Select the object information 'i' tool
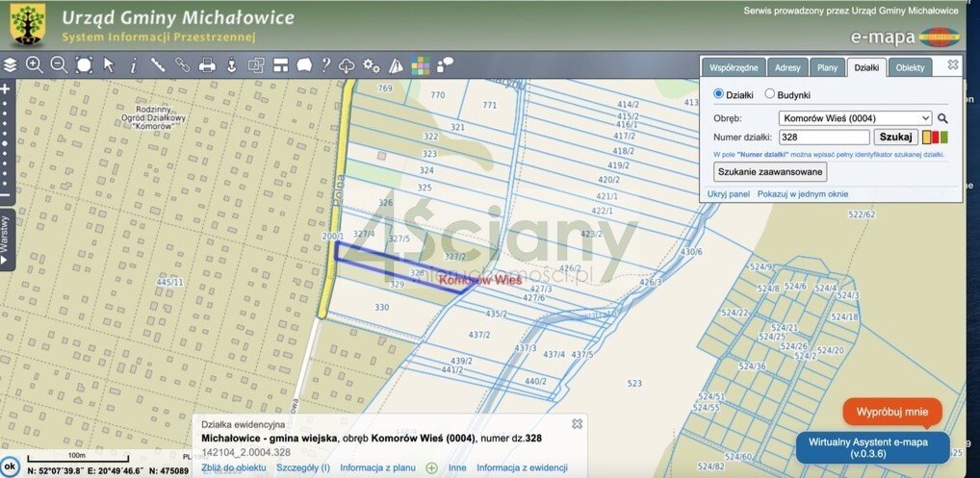 133,65
